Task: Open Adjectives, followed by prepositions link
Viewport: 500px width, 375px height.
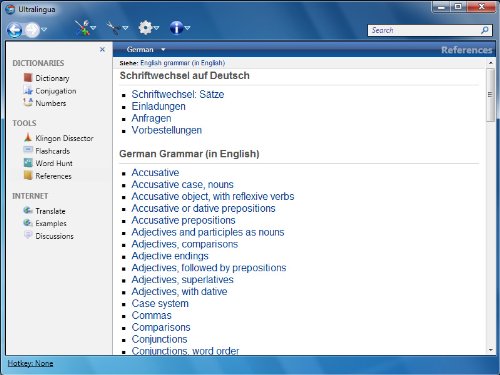Action: 209,268
